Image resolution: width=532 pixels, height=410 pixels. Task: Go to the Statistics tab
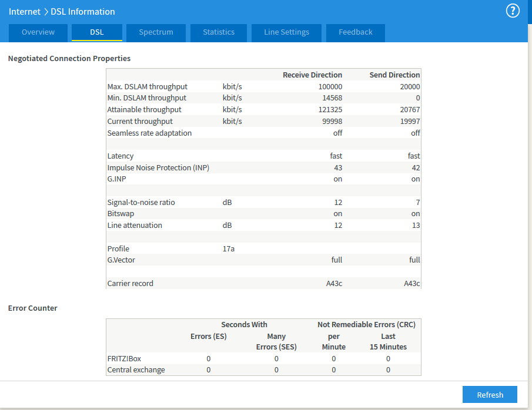pos(219,32)
